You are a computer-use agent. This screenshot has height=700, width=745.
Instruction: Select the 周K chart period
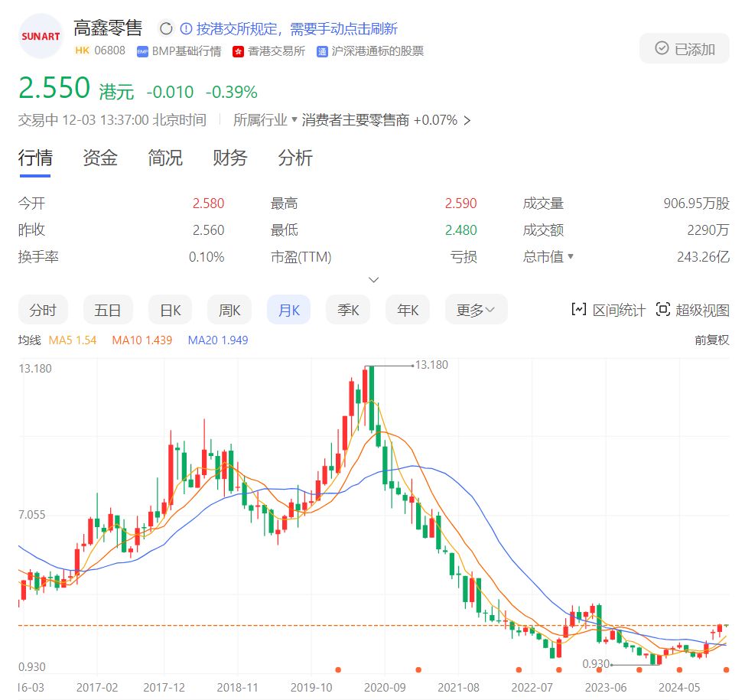click(229, 310)
